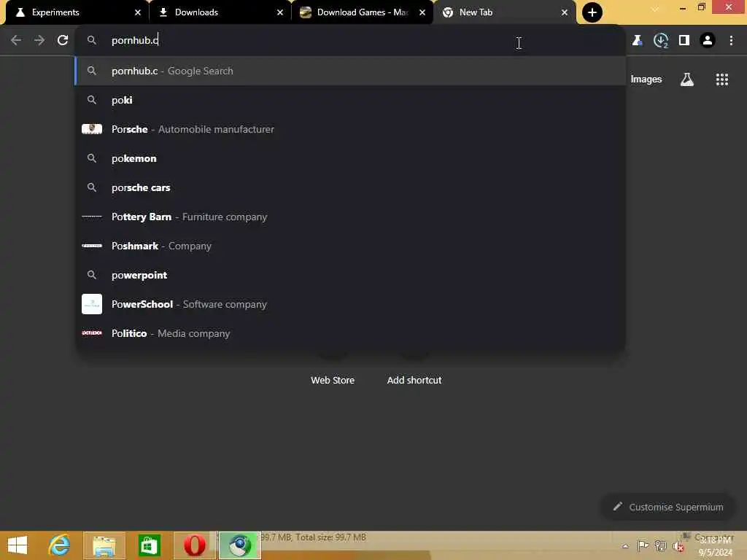Switch to the Downloads tab

click(219, 12)
